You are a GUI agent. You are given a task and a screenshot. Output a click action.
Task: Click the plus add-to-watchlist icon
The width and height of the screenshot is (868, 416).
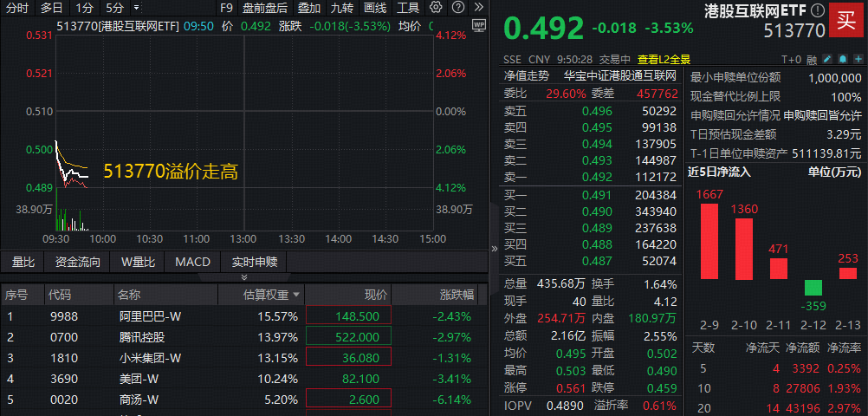point(856,60)
